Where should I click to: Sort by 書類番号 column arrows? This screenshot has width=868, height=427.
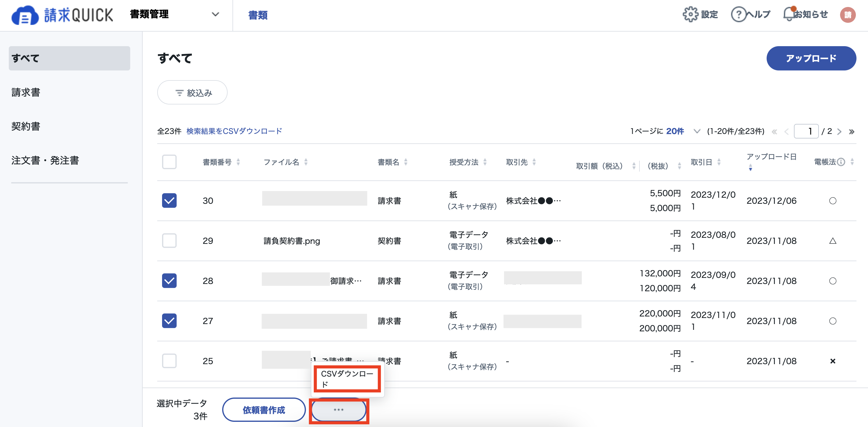238,162
